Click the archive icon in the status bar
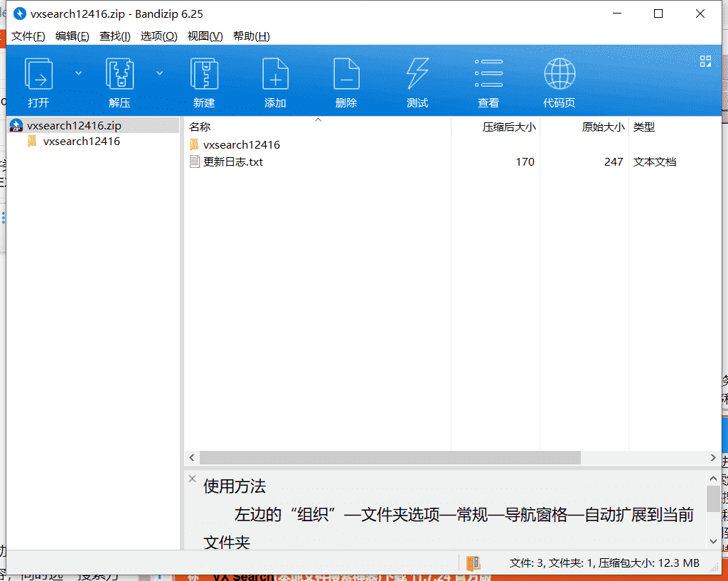Image resolution: width=728 pixels, height=581 pixels. click(473, 563)
